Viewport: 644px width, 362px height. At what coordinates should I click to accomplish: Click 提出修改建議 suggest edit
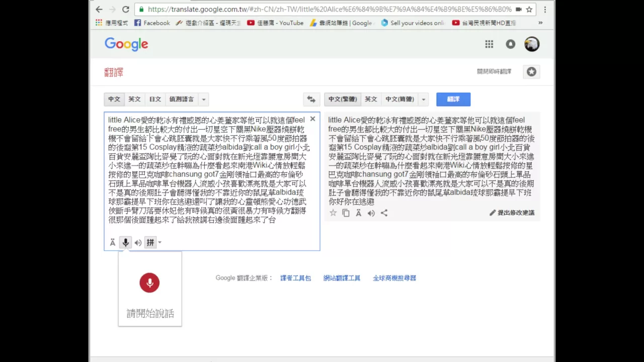512,213
